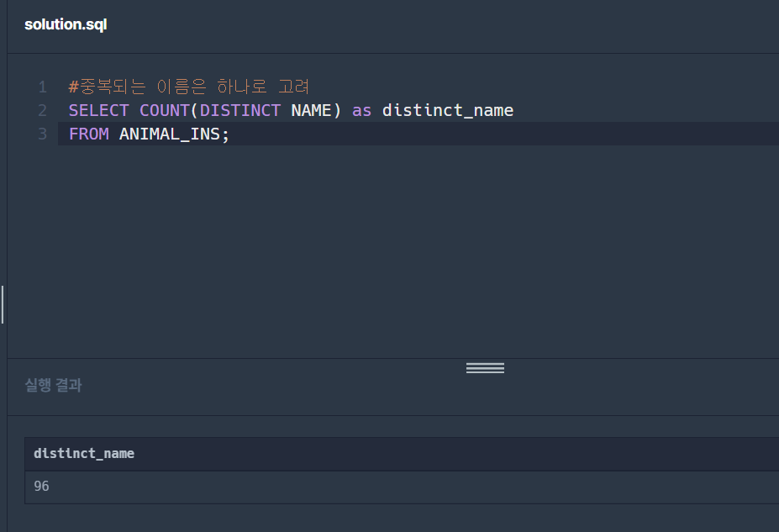
Task: Click the 'as' keyword on line 2
Action: click(x=361, y=111)
